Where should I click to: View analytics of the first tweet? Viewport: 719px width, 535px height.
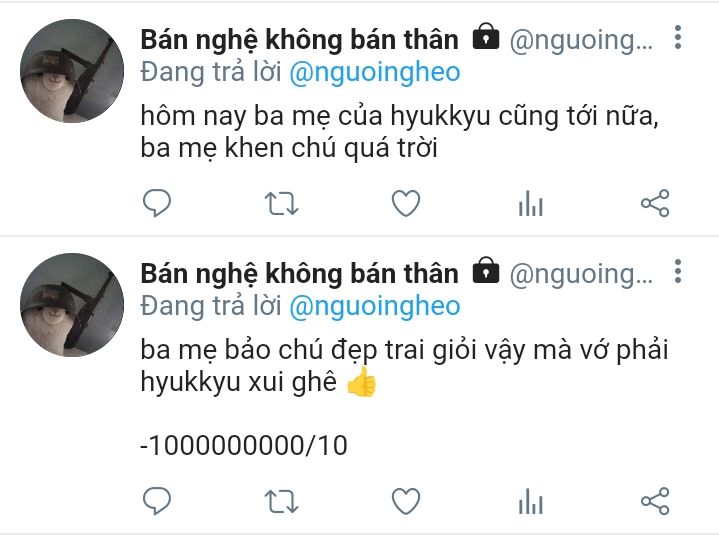point(531,203)
